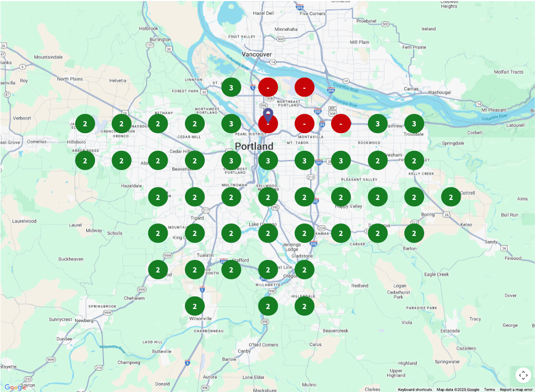
Task: Select the green 2 marker over Aloha
Action: (x=158, y=161)
